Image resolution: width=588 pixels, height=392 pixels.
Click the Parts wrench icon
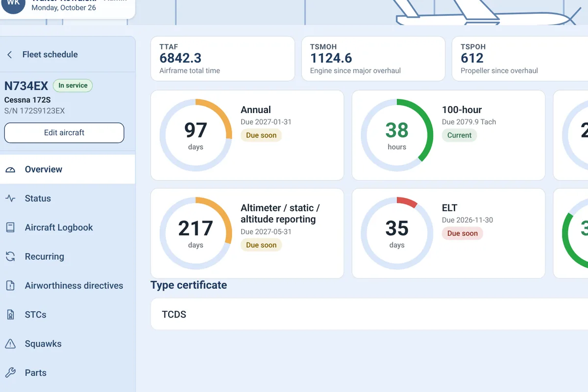point(10,373)
